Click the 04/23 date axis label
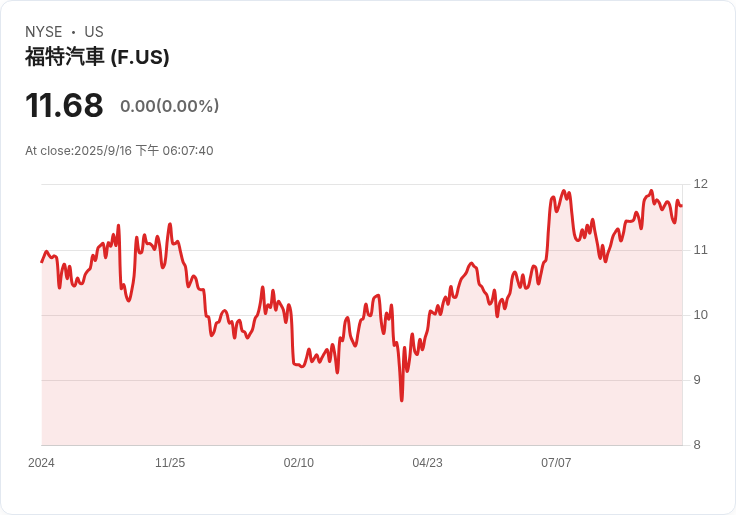Image resolution: width=736 pixels, height=515 pixels. [427, 463]
